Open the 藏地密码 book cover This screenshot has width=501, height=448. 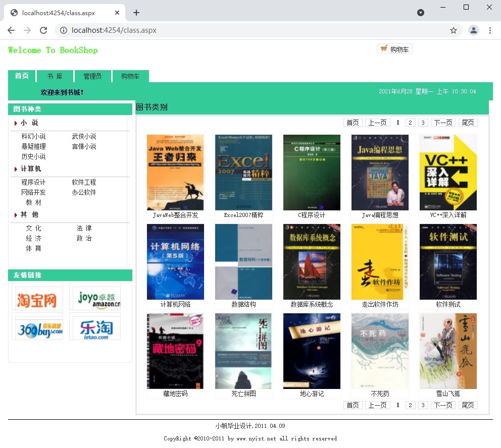click(x=175, y=351)
